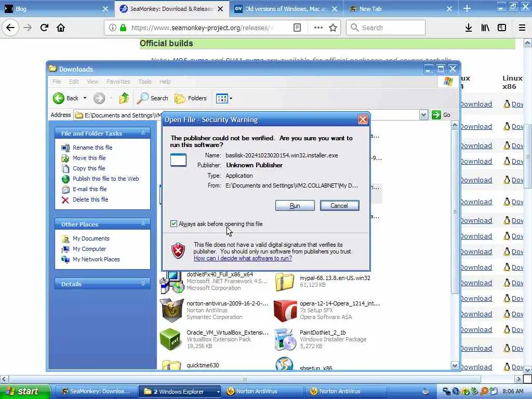Screen dimensions: 532x399
Task: Click Rename this file task
Action: click(x=92, y=148)
